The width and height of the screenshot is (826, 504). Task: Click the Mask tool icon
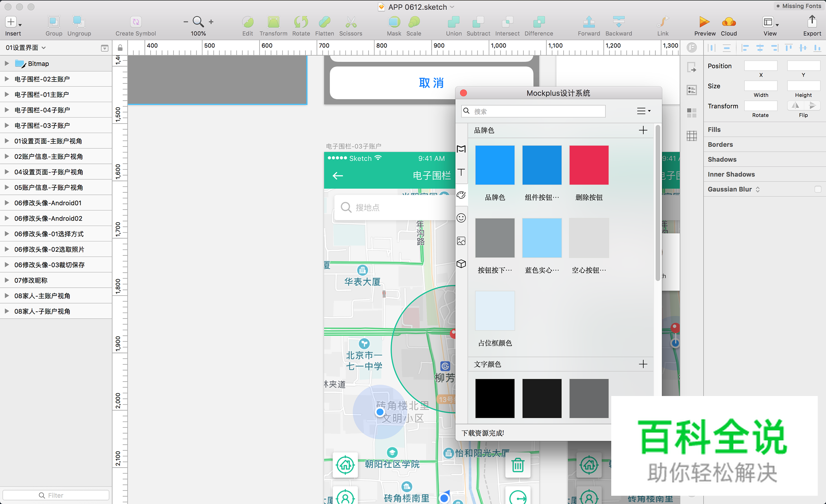[x=394, y=22]
